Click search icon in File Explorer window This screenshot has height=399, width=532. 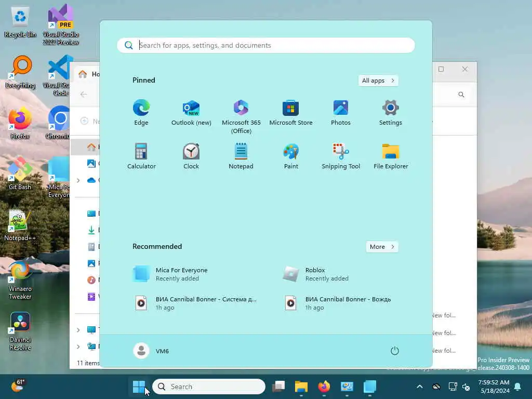click(x=461, y=95)
